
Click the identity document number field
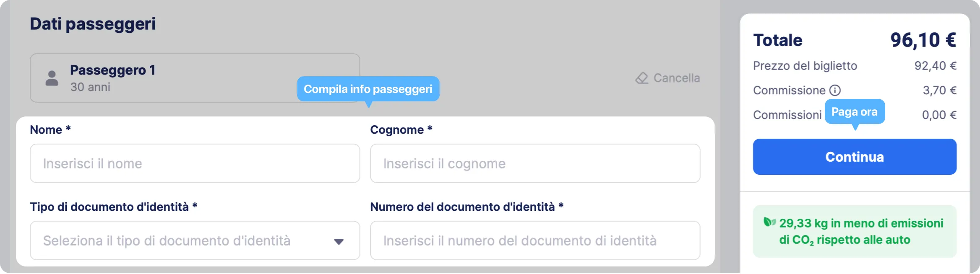point(535,240)
